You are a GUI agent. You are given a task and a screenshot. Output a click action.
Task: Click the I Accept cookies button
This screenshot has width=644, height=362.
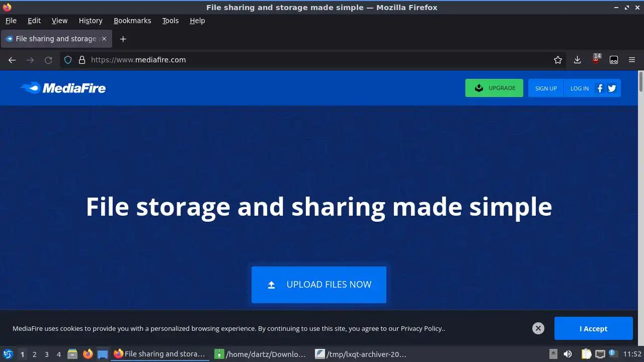593,328
